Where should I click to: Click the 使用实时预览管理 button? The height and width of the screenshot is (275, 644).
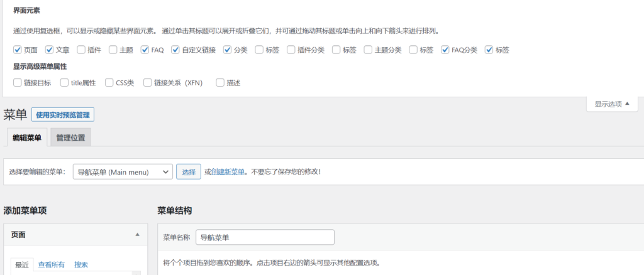tap(63, 115)
